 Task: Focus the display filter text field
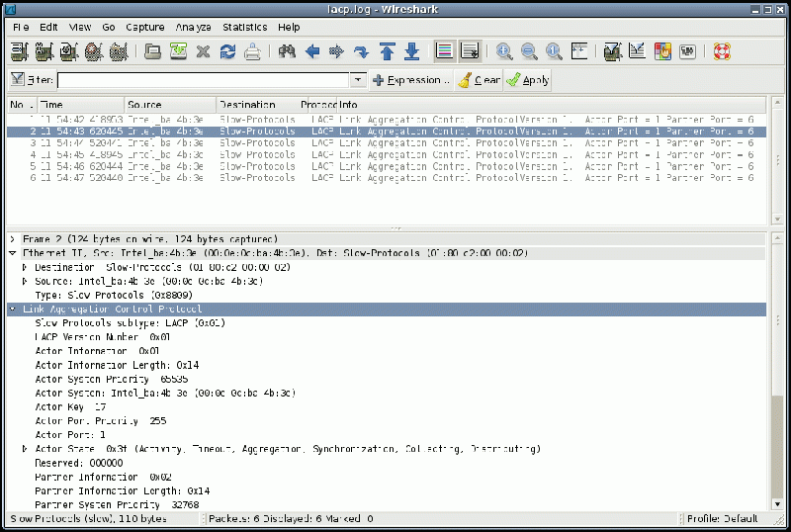[204, 80]
